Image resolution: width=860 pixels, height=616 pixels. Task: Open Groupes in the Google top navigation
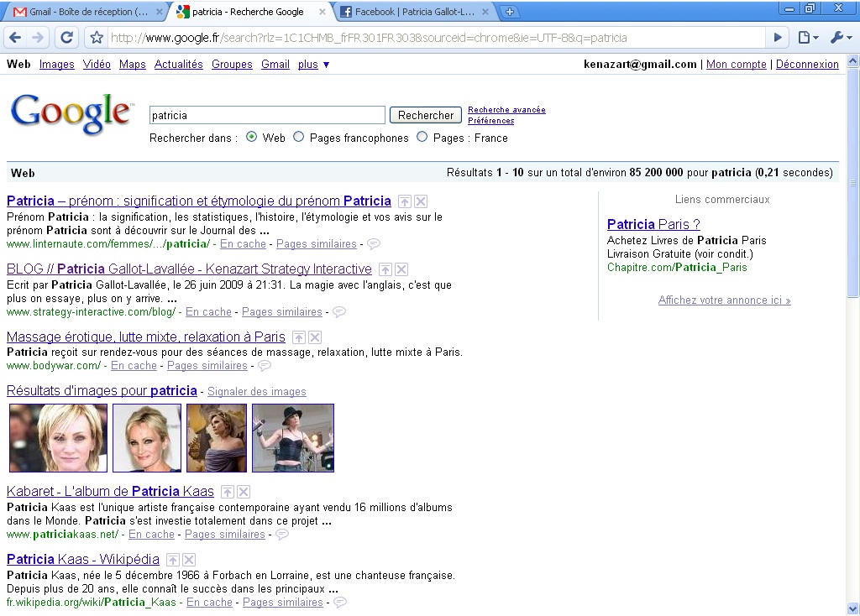click(232, 65)
